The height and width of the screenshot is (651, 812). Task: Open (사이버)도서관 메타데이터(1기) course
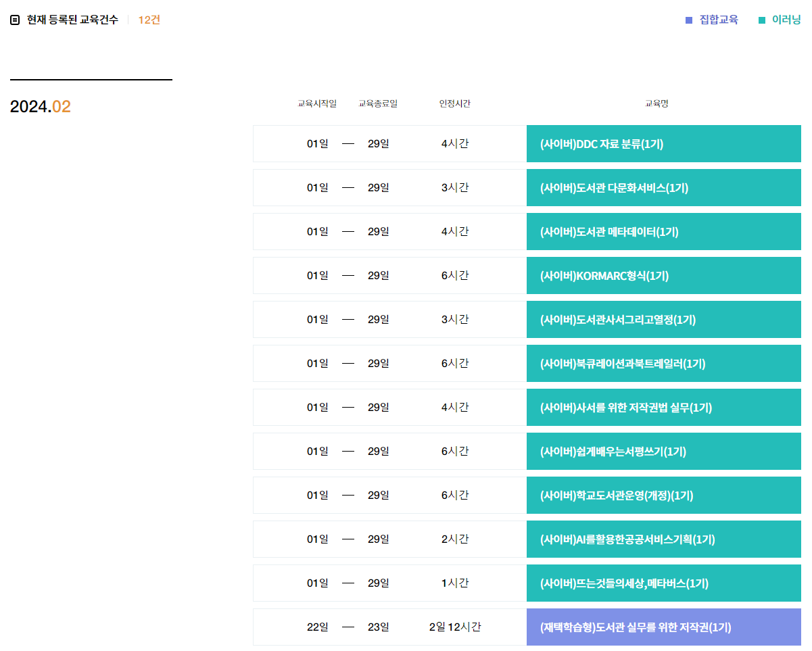pos(664,232)
